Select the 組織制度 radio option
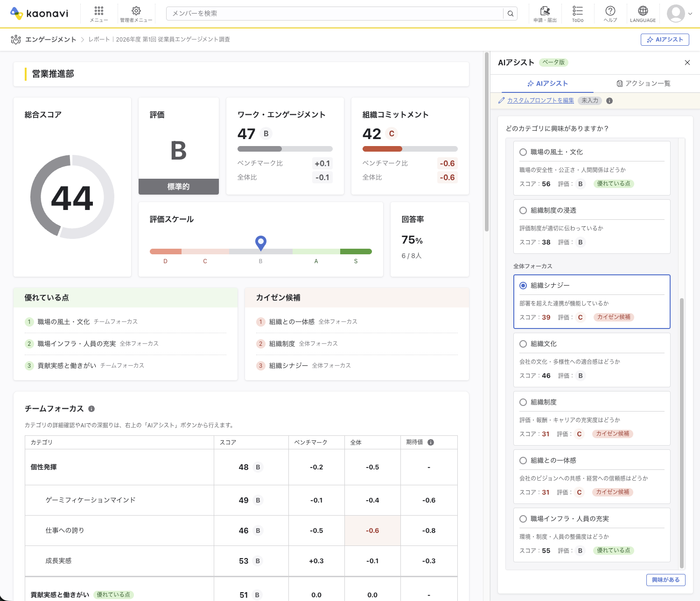This screenshot has height=601, width=700. [523, 402]
